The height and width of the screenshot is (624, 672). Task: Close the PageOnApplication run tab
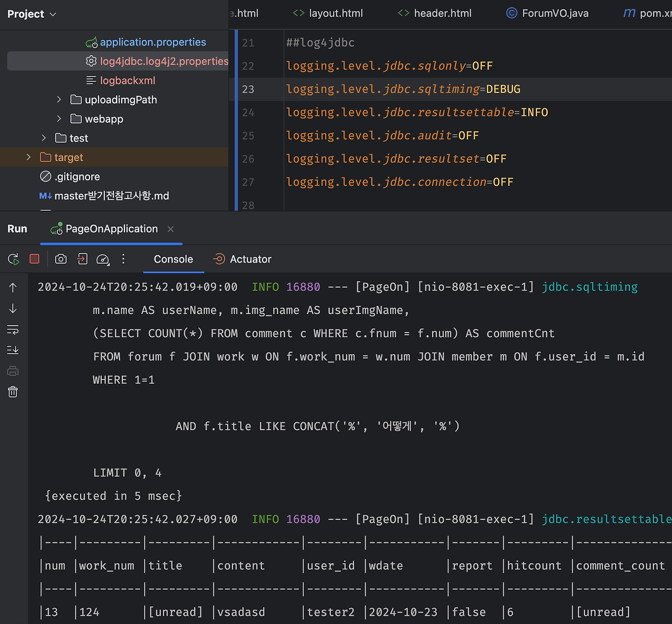tap(170, 229)
